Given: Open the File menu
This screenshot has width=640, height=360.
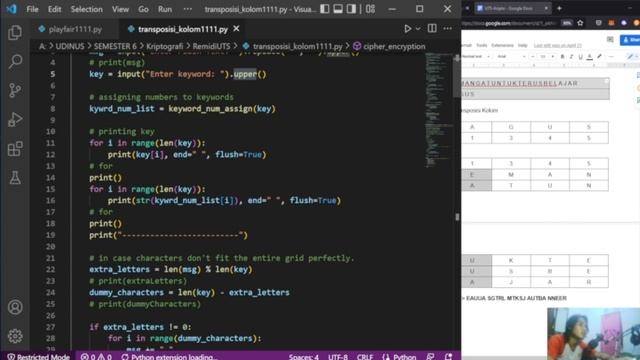Looking at the screenshot, I should click(x=32, y=9).
